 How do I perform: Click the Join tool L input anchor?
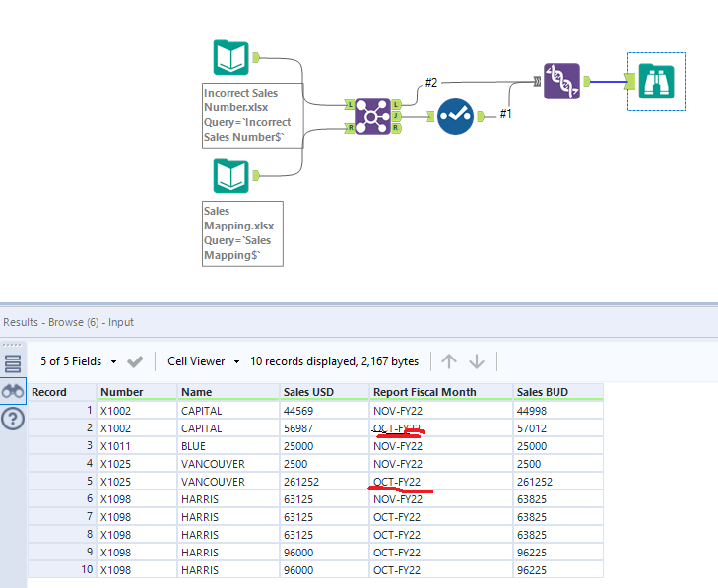(x=350, y=105)
